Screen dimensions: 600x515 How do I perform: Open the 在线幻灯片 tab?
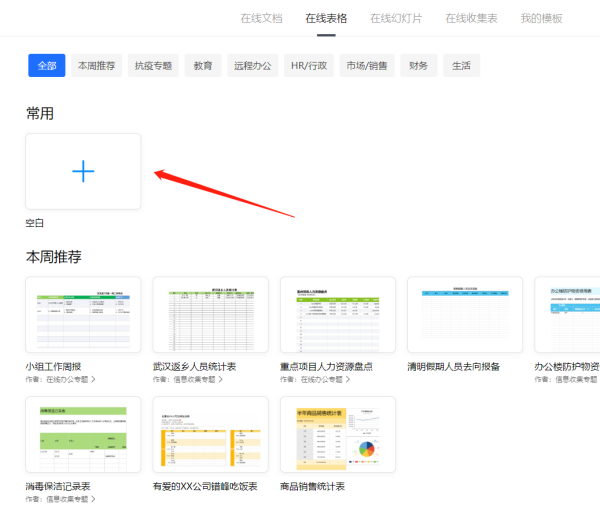tap(395, 18)
